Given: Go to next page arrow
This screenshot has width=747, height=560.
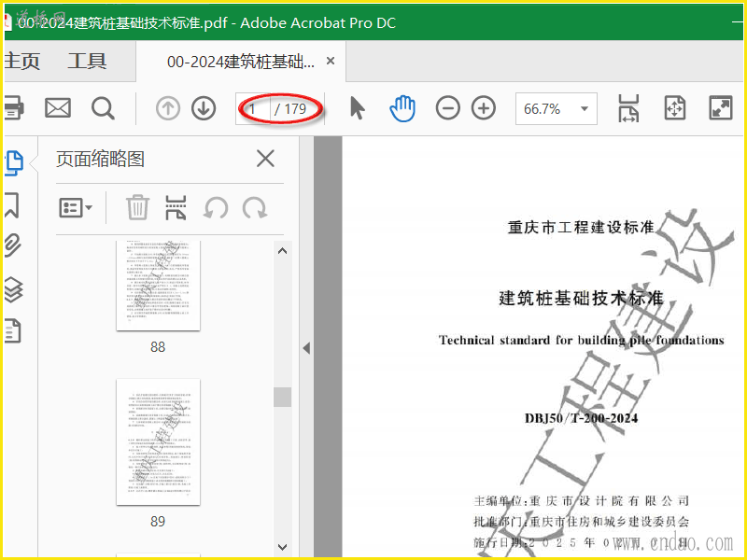Looking at the screenshot, I should tap(204, 108).
